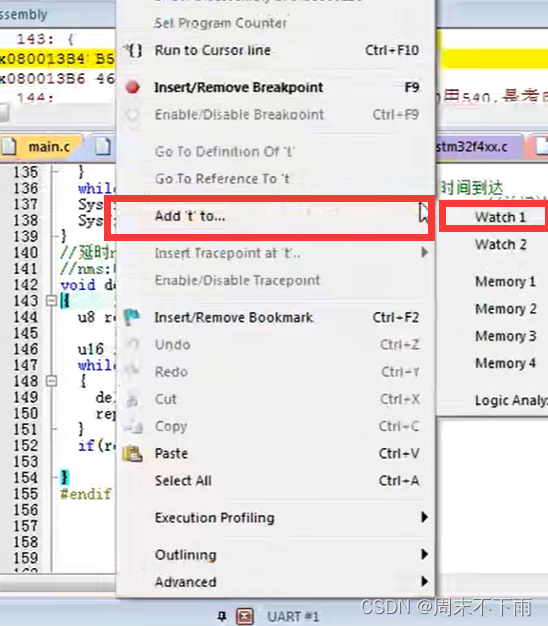Choose Go To Definition Of 't'
Image resolution: width=548 pixels, height=626 pixels.
[275, 152]
